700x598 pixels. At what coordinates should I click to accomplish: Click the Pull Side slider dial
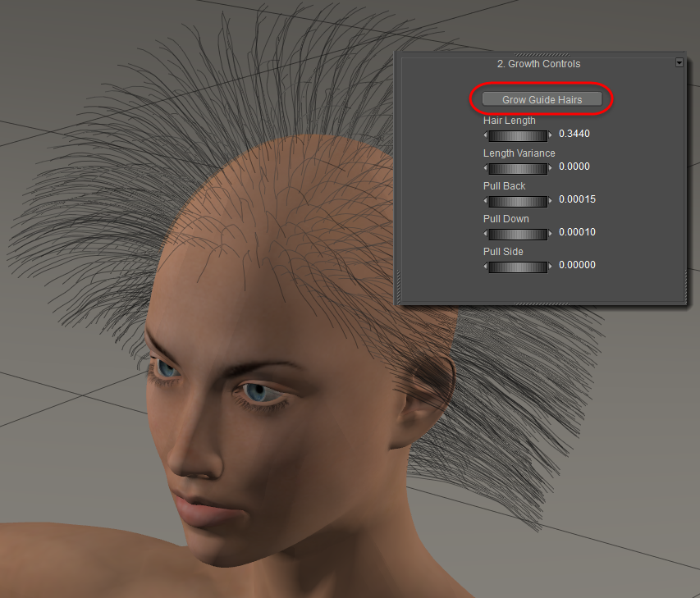pos(517,267)
